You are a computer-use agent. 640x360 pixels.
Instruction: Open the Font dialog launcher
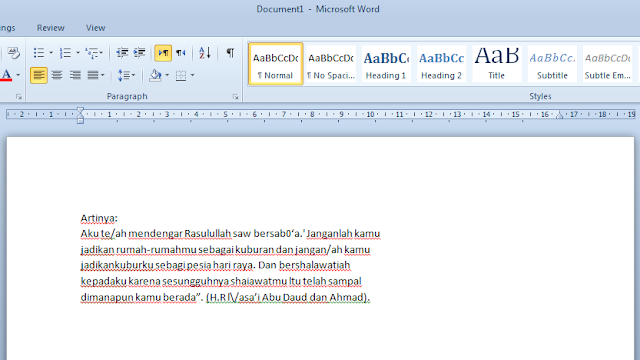click(19, 97)
